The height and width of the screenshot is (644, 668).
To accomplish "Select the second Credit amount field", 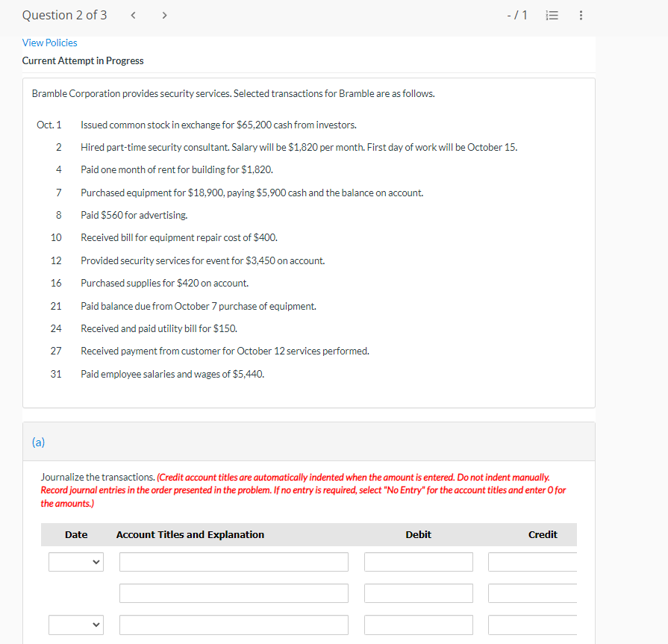I will (532, 593).
